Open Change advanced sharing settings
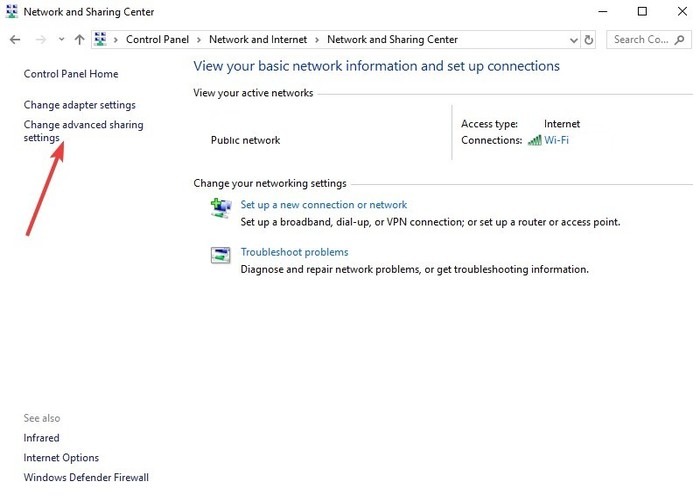 coord(83,131)
